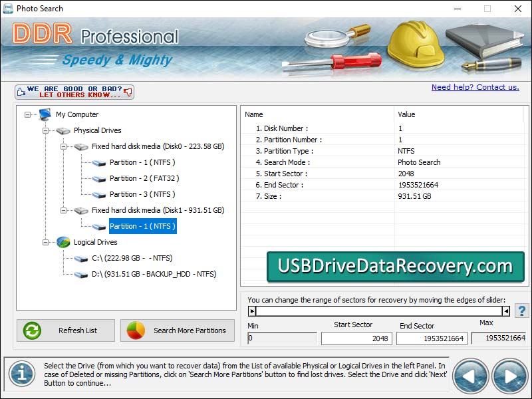Collapse the My Computer tree node
This screenshot has width=532, height=399.
pyautogui.click(x=28, y=114)
